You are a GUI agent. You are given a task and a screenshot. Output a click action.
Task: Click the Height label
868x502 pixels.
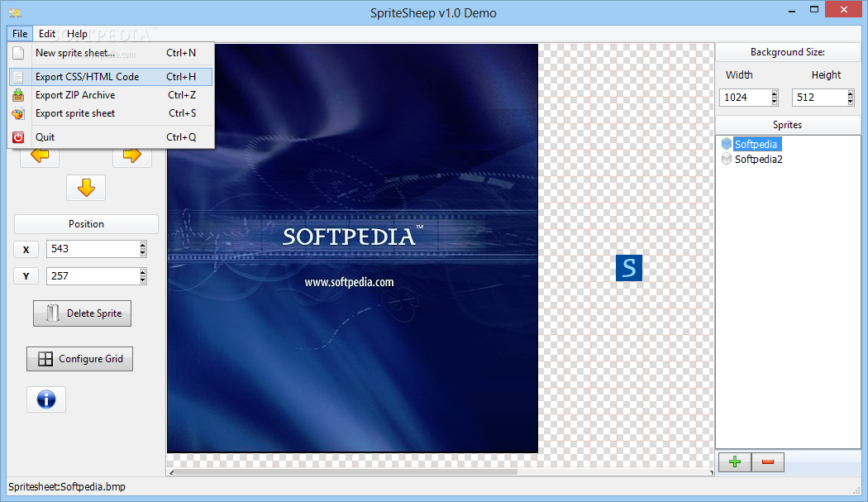click(x=826, y=74)
